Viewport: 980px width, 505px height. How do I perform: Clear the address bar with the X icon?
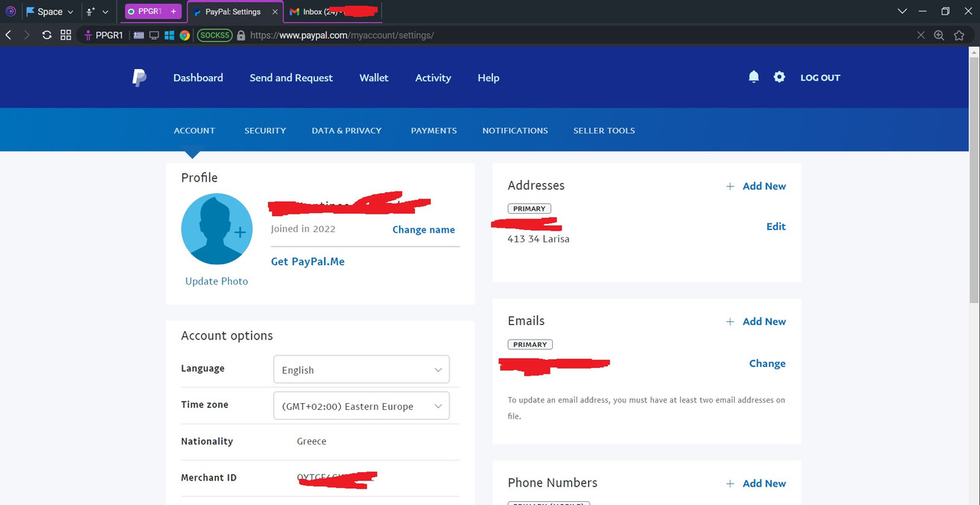point(921,35)
